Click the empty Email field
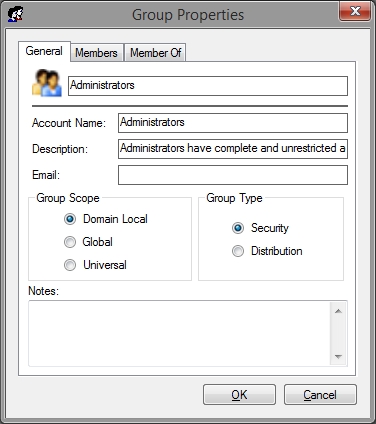This screenshot has height=424, width=376. point(233,175)
